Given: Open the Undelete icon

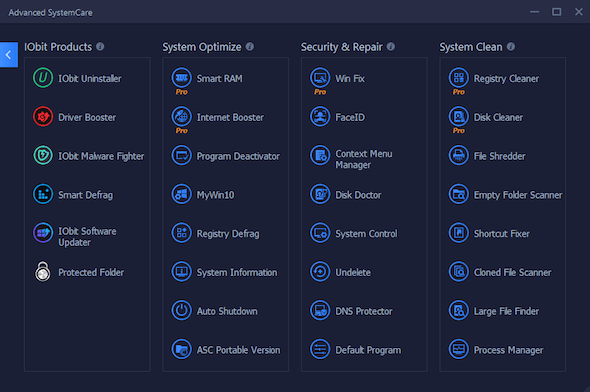Looking at the screenshot, I should [320, 272].
